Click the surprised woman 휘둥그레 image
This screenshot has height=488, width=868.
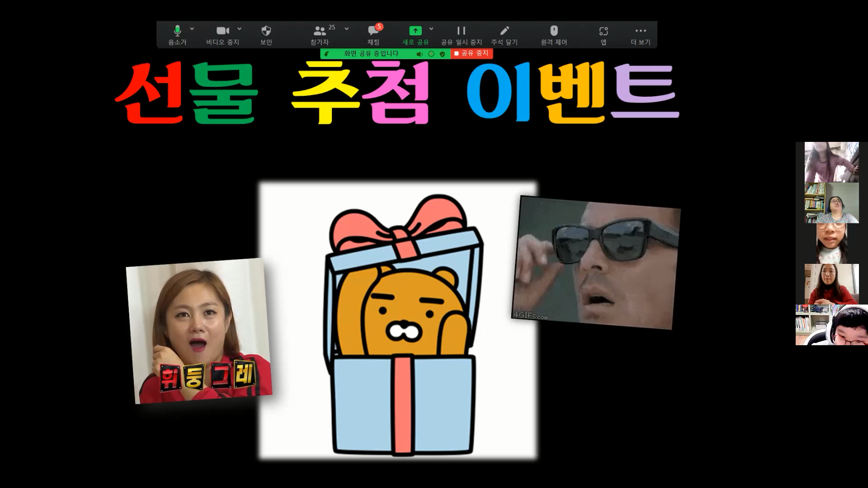pos(199,331)
